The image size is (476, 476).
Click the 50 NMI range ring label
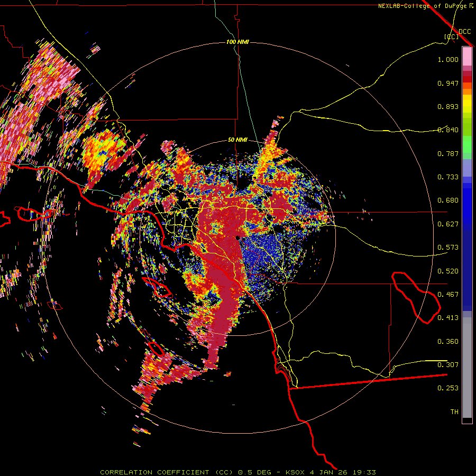coord(237,140)
